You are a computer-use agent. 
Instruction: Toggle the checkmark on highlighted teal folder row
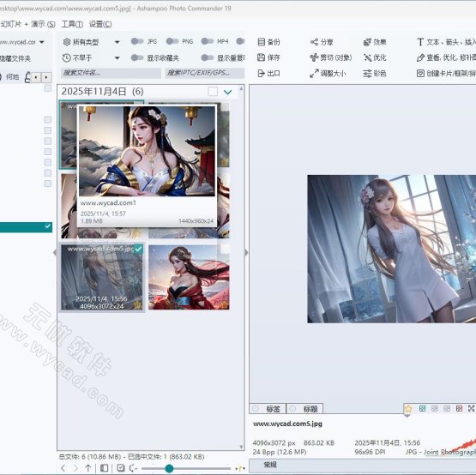pos(48,226)
